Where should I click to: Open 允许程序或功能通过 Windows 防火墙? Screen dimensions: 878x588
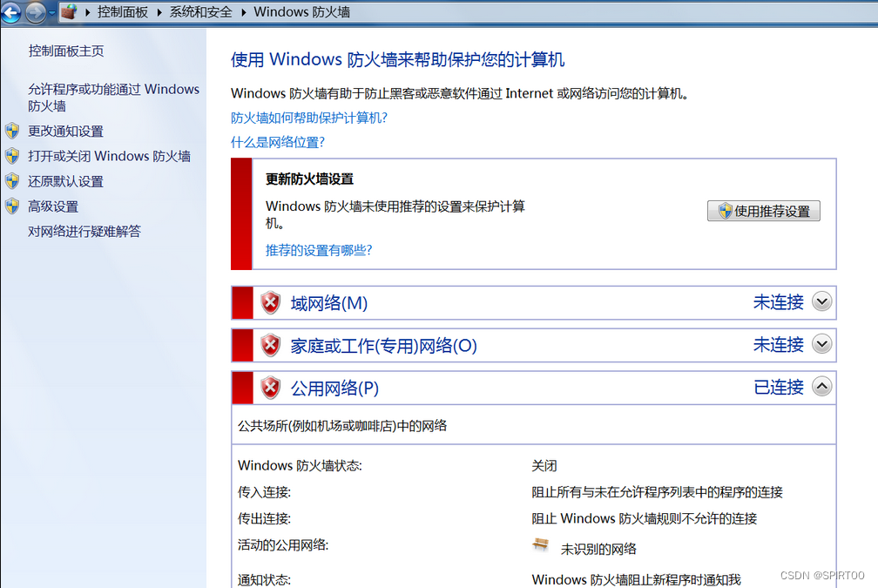(113, 98)
